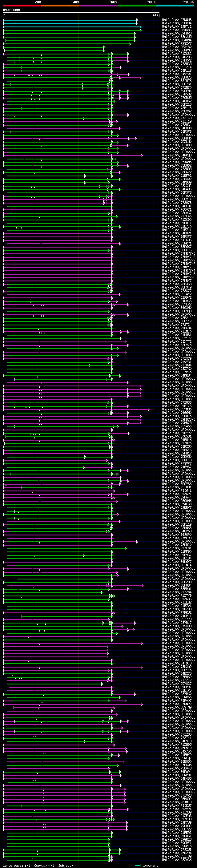Select hit label UniRef100_B9T4Y2
This screenshot has height=868, width=197.
(176, 294)
